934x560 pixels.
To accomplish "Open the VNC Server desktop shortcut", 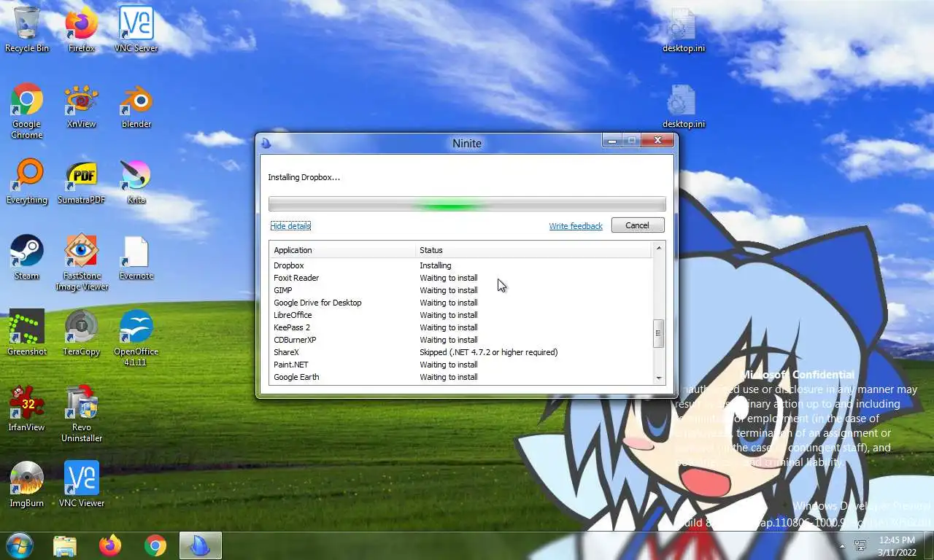I will (136, 30).
